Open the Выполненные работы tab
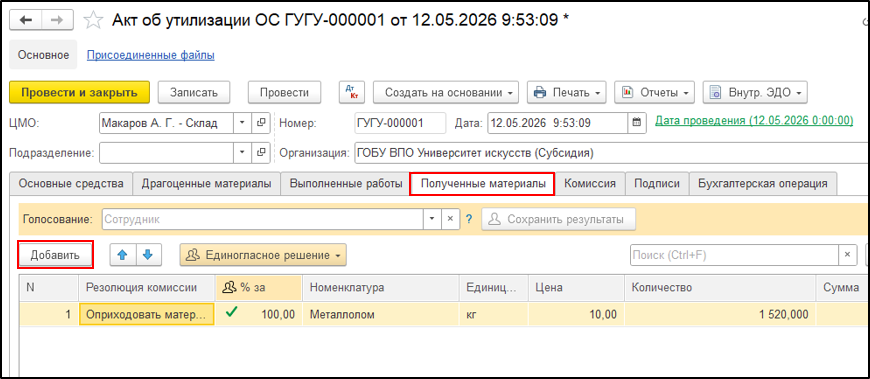870x379 pixels. pos(346,184)
